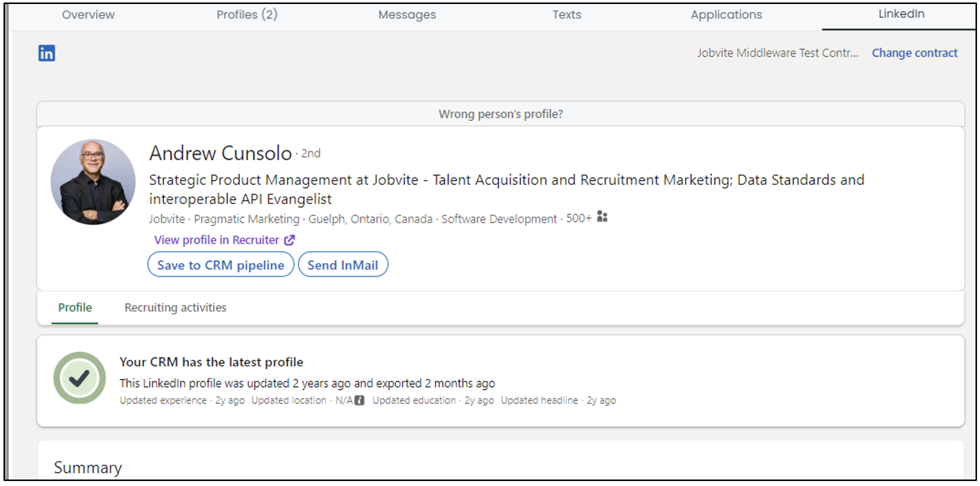This screenshot has width=980, height=486.
Task: Click the connections people icon beside 500+
Action: [x=602, y=217]
